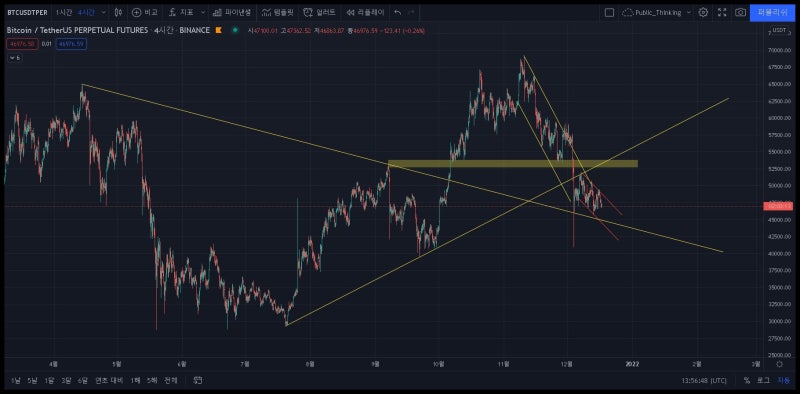This screenshot has height=394, width=800.
Task: Expand the timeframe interval dropdown arrow
Action: (x=104, y=12)
